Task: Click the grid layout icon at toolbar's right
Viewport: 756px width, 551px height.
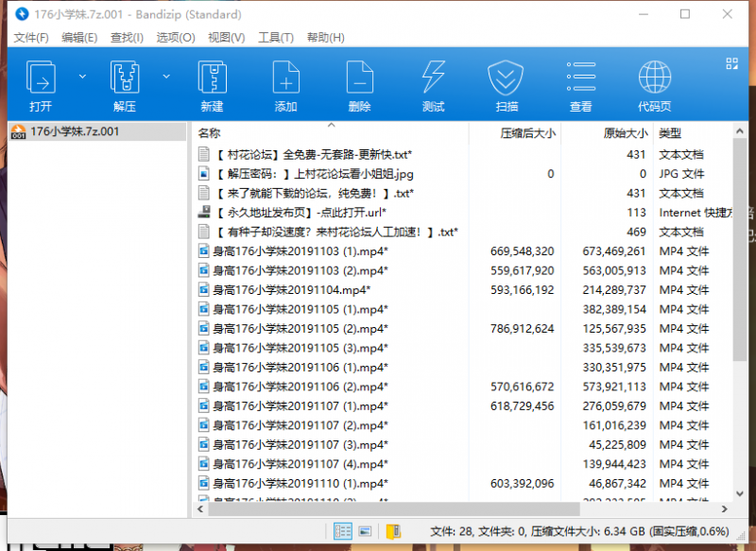Action: click(x=730, y=63)
